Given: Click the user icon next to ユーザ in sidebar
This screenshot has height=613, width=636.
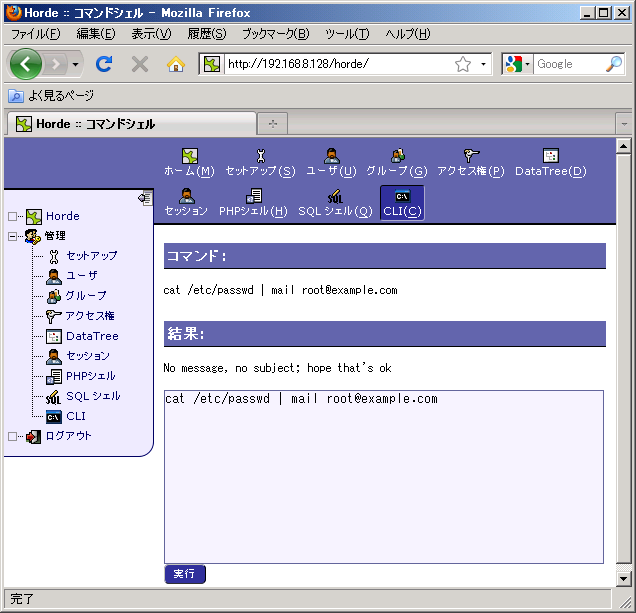Looking at the screenshot, I should click(x=54, y=277).
